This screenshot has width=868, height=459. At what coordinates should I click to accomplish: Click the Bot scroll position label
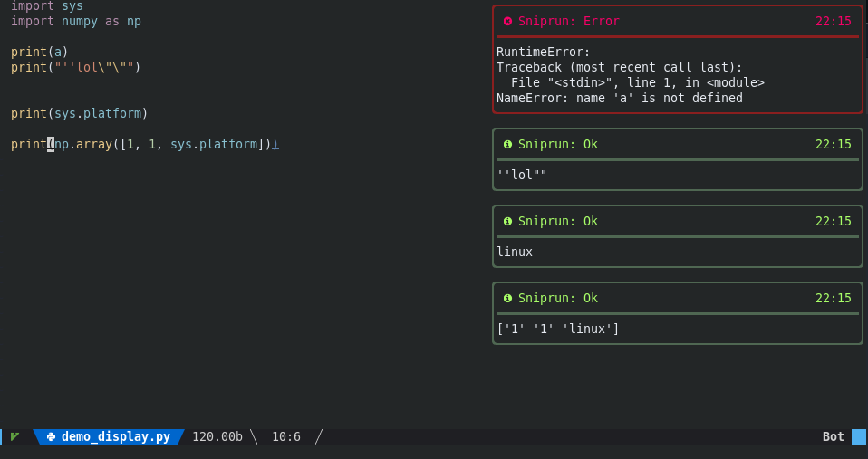coord(834,437)
